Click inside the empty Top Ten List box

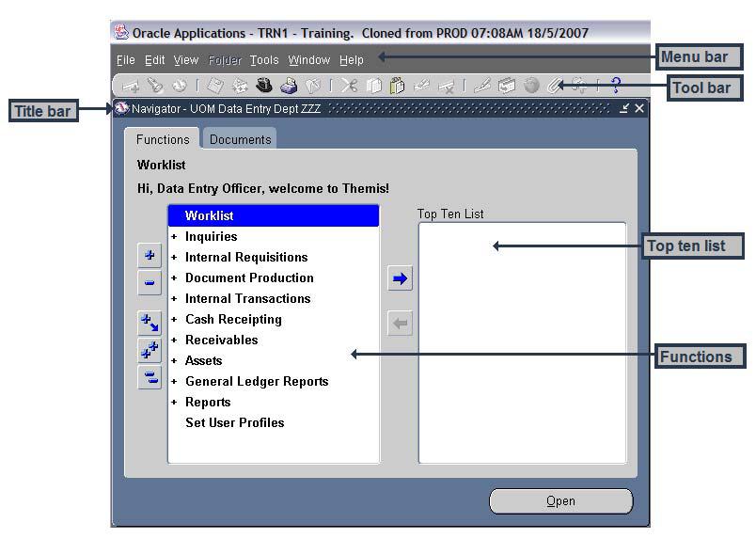pyautogui.click(x=523, y=342)
